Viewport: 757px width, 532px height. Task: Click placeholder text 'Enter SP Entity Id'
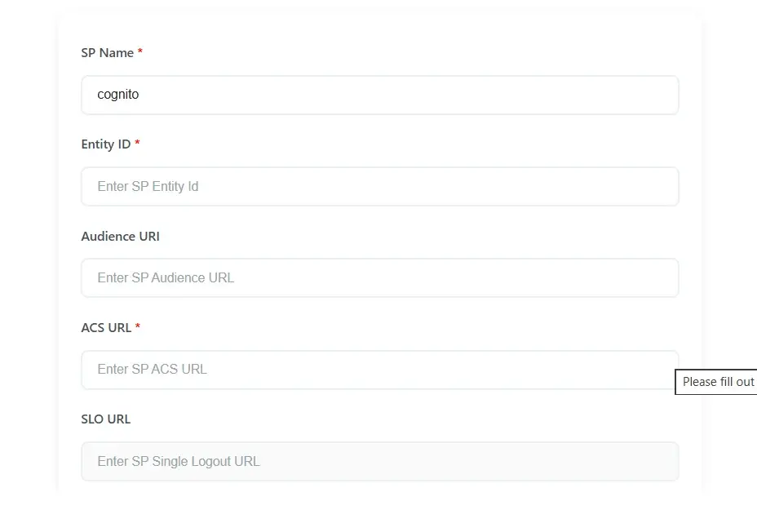coord(148,186)
